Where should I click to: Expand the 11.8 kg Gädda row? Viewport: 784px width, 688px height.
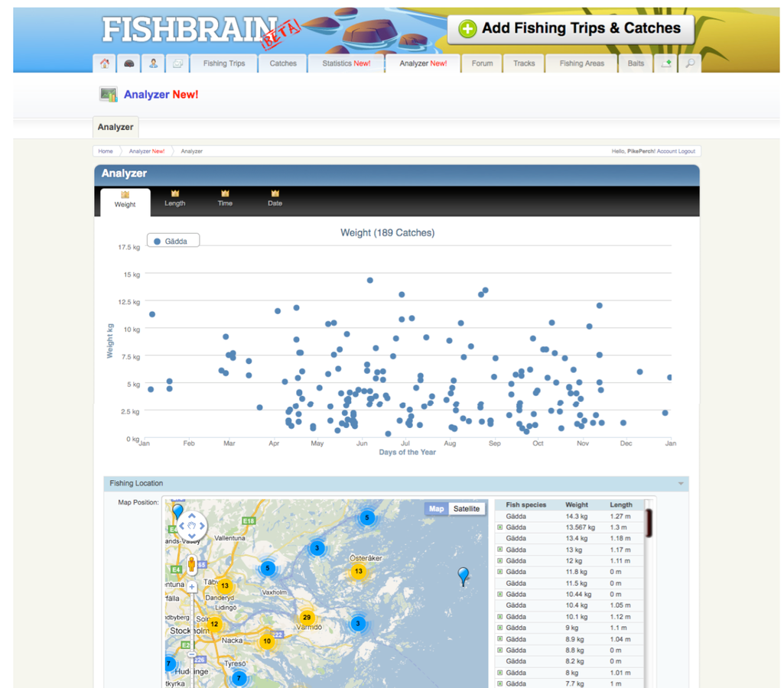tap(500, 572)
